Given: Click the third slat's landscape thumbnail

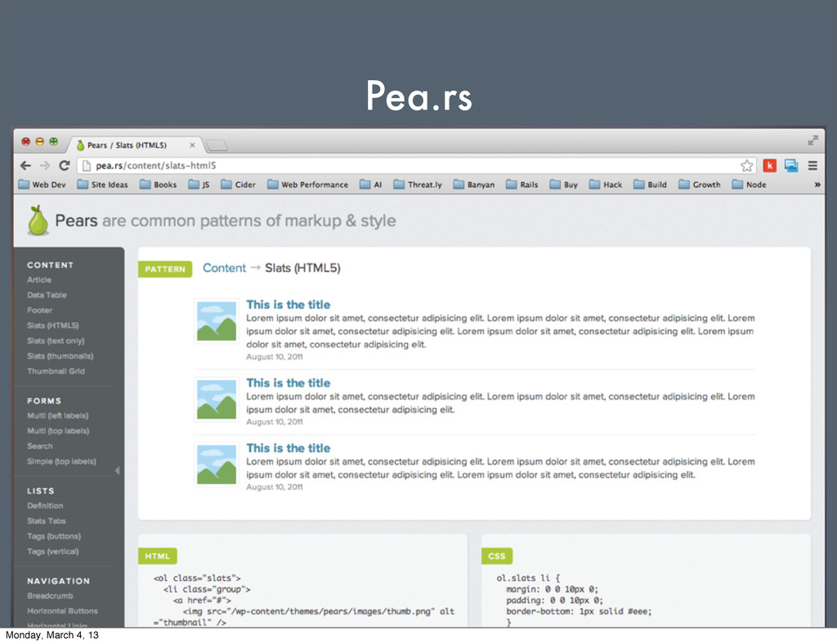Looking at the screenshot, I should pyautogui.click(x=216, y=464).
